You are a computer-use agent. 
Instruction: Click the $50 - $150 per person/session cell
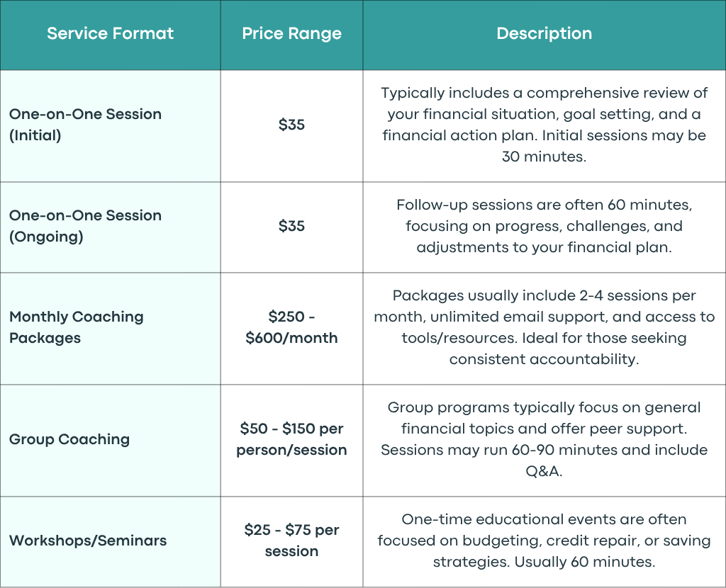[x=291, y=439]
